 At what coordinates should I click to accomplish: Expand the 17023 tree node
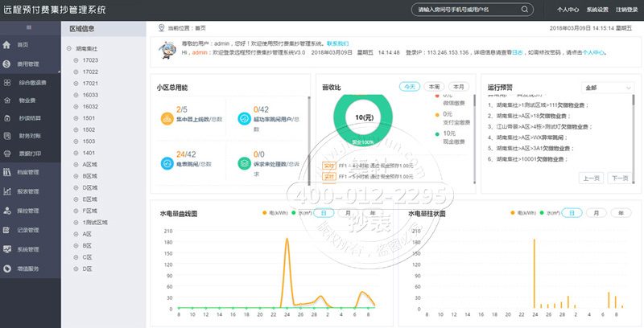click(x=76, y=60)
